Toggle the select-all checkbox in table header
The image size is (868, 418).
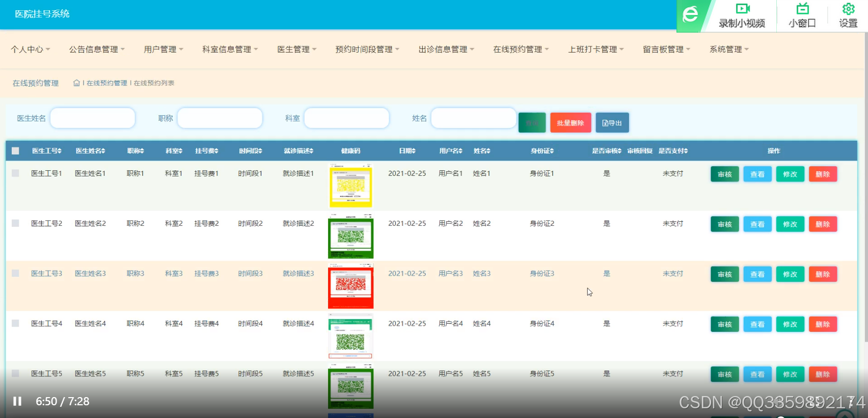click(15, 151)
